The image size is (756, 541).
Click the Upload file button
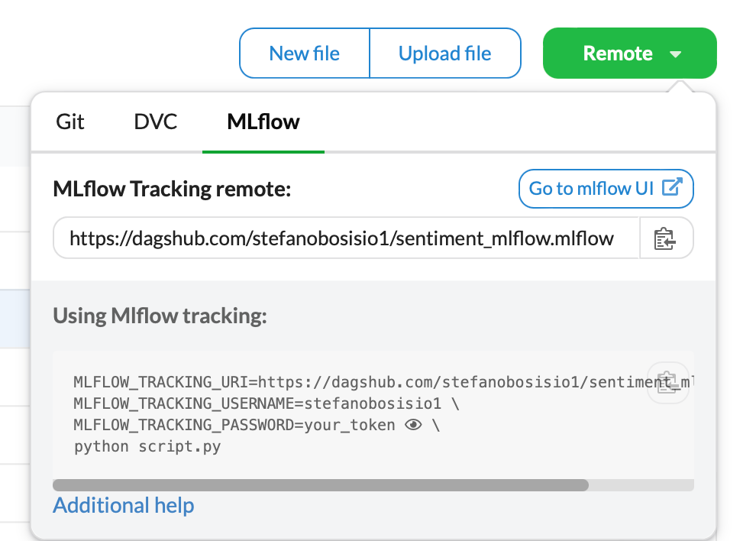tap(444, 53)
